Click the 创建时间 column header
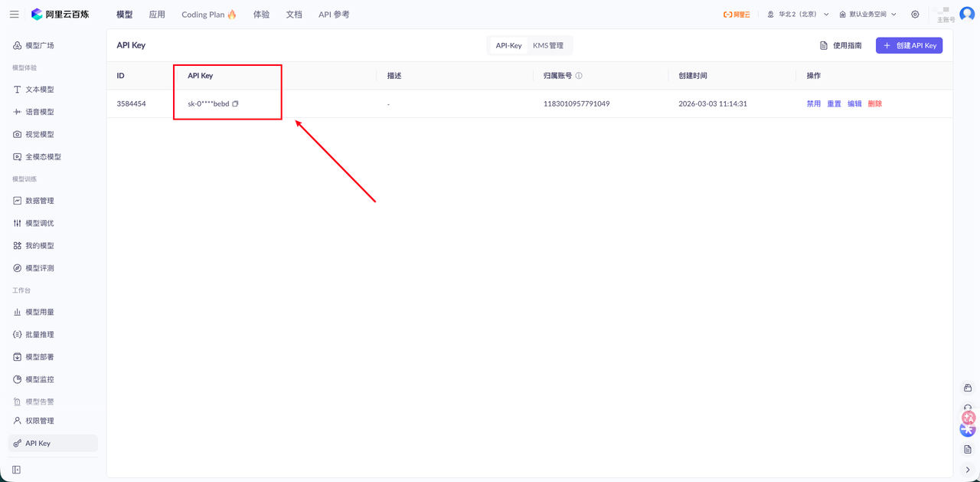Viewport: 980px width, 482px height. [693, 76]
